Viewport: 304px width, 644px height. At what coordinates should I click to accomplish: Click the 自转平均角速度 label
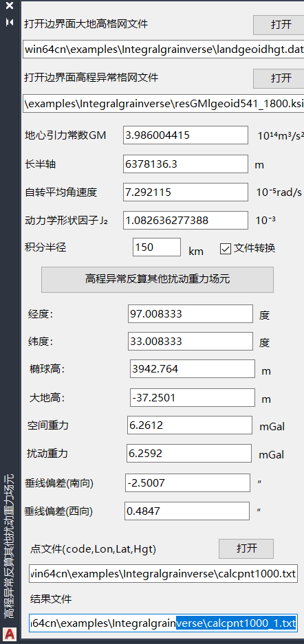61,192
